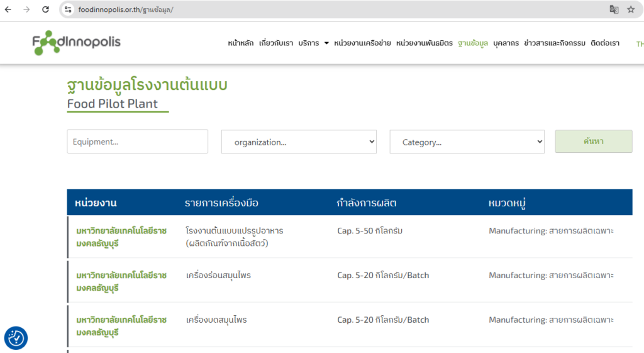
Task: Open the blue accessibility widget icon
Action: coord(16,338)
